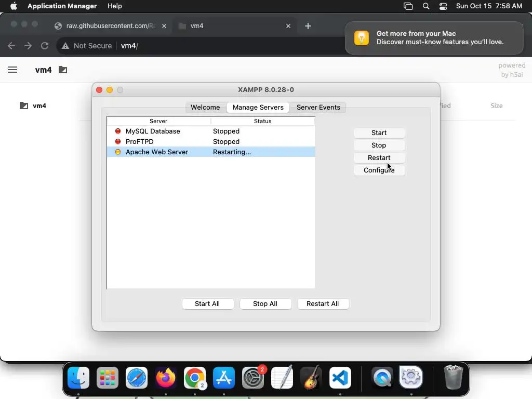This screenshot has height=399, width=532.
Task: Open System Settings with badge in Dock
Action: coord(253,377)
